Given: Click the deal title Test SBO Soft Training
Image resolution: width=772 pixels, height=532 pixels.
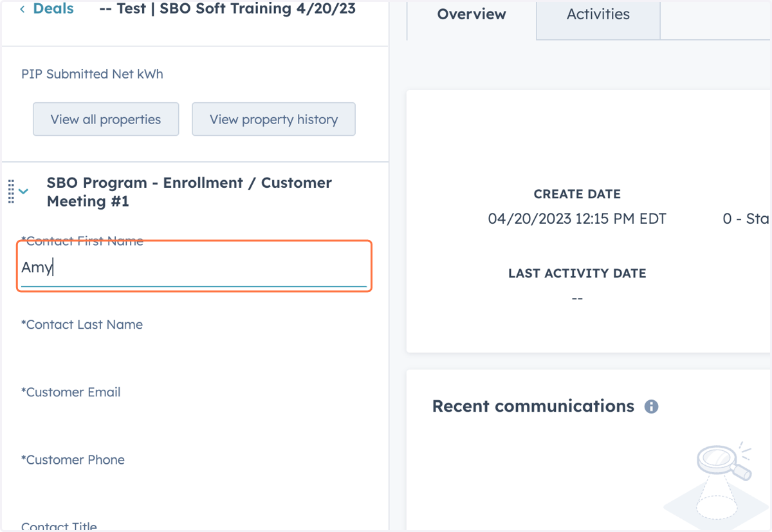Looking at the screenshot, I should click(x=228, y=9).
